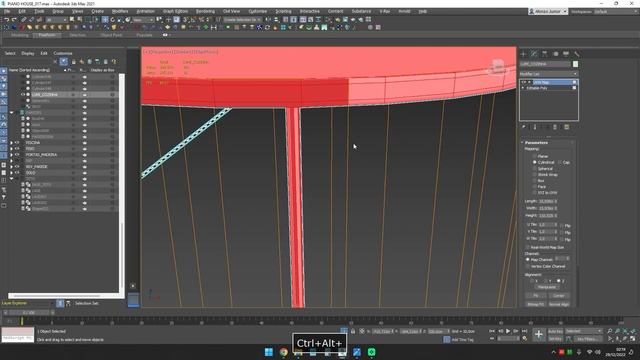The height and width of the screenshot is (360, 640).
Task: Activate the Select Object tool
Action: point(72,20)
